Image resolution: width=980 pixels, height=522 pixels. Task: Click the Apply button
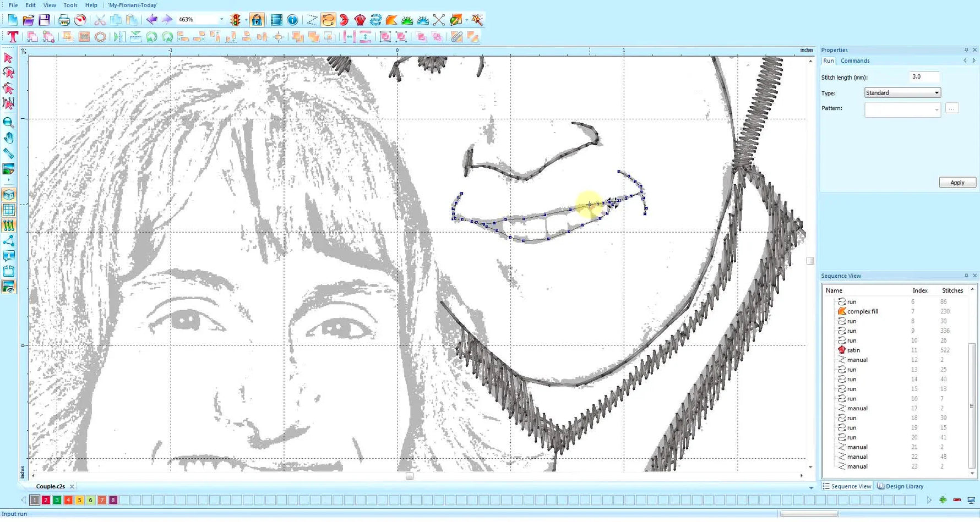point(957,183)
